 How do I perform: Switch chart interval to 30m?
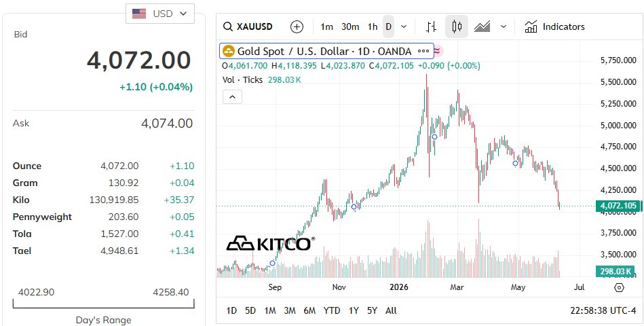[350, 26]
